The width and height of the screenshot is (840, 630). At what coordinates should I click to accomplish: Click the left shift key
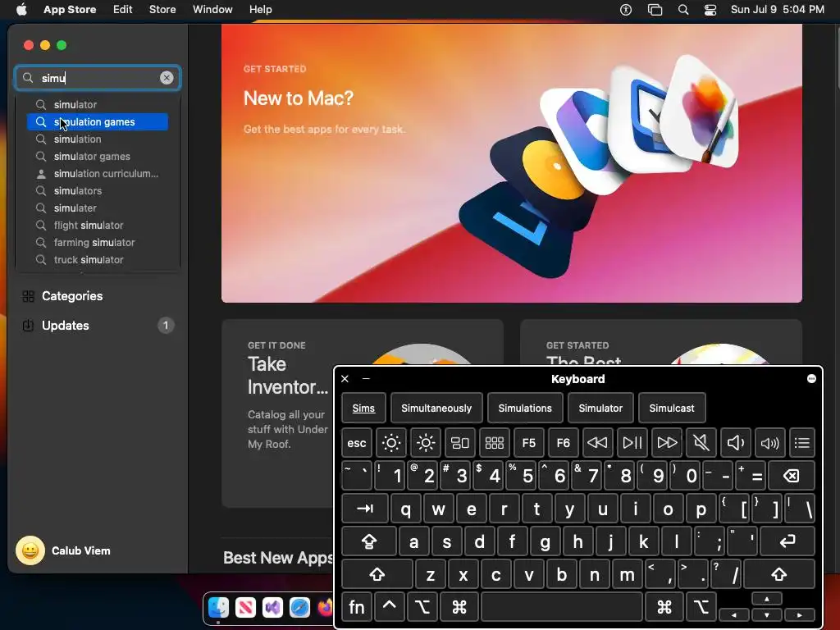(x=377, y=574)
